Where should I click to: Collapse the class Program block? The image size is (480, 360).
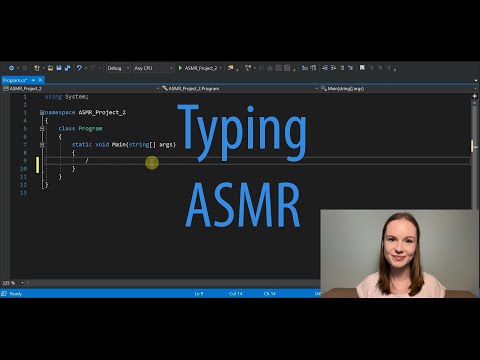click(x=42, y=128)
